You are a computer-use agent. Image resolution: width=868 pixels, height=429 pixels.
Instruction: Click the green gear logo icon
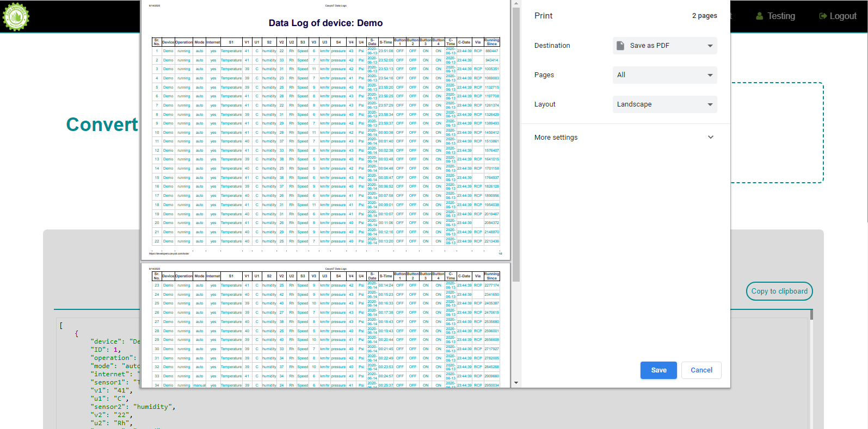tap(16, 16)
